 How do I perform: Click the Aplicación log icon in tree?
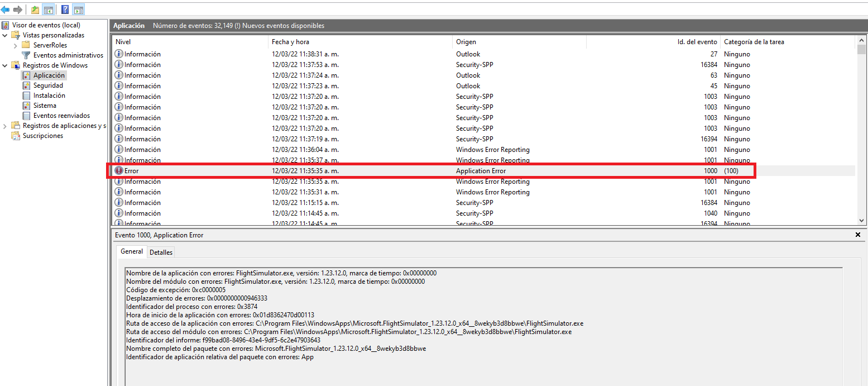pyautogui.click(x=26, y=75)
